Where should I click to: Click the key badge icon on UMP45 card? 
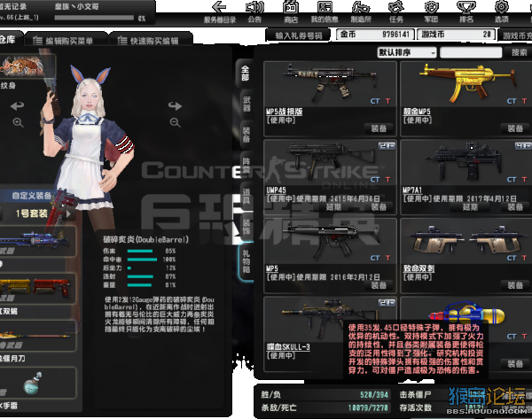click(x=387, y=146)
